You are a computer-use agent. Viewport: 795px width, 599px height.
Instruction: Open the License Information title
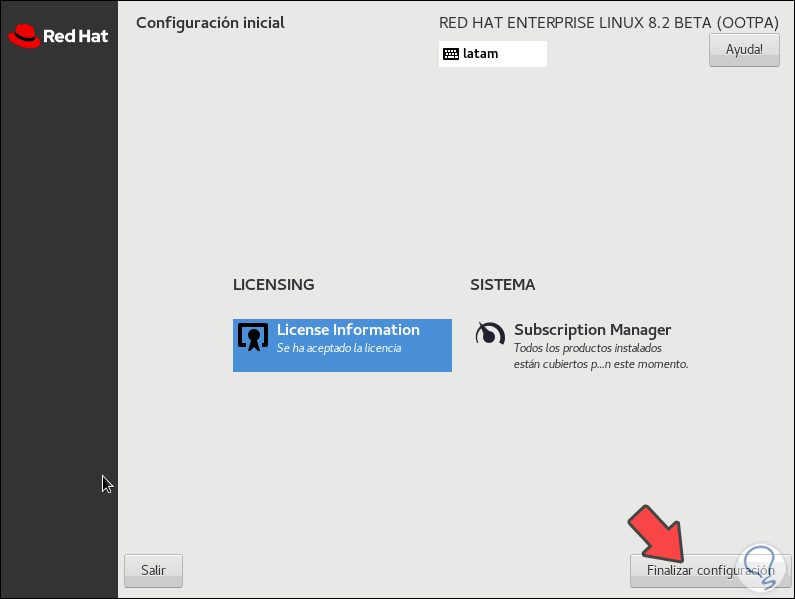point(348,330)
